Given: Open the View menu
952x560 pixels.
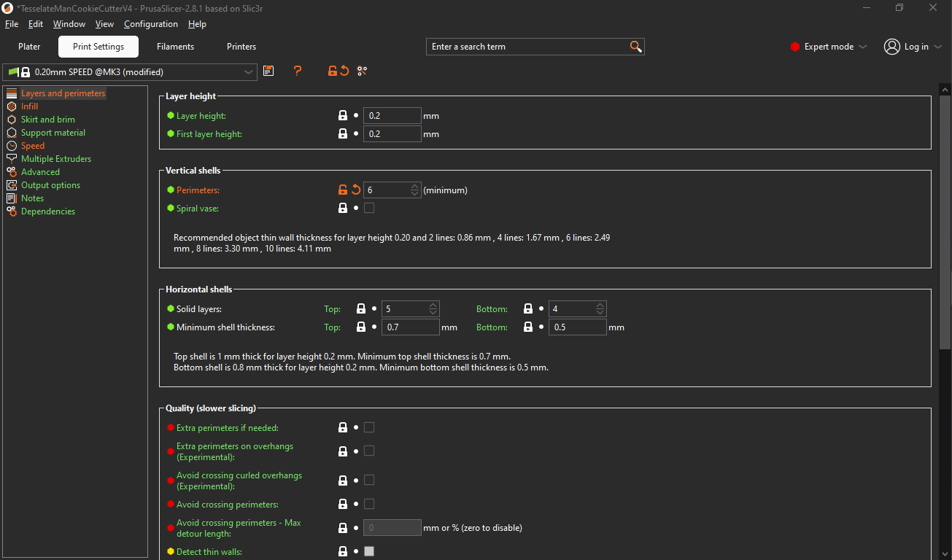Looking at the screenshot, I should click(x=104, y=24).
